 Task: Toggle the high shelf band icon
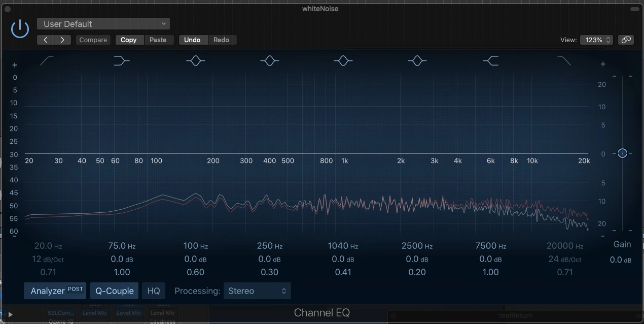tap(491, 61)
